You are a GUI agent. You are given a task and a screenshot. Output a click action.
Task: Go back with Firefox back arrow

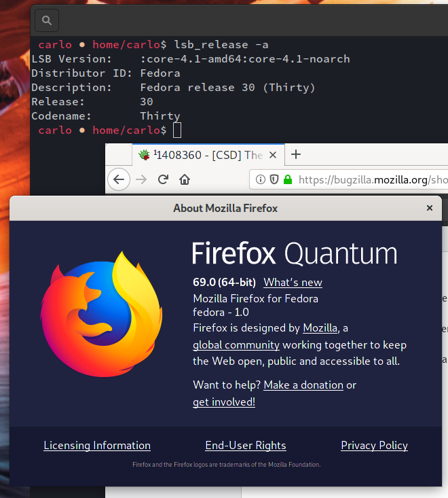[x=119, y=179]
